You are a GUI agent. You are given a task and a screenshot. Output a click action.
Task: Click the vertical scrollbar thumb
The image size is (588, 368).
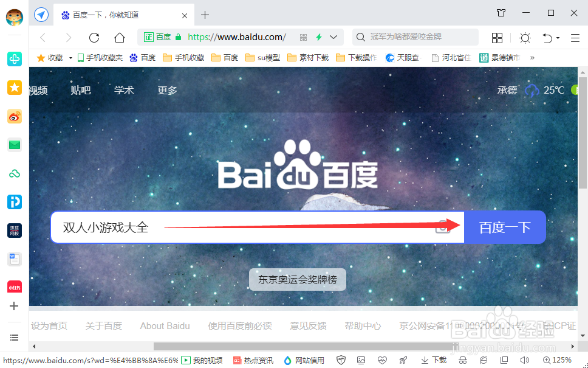[583, 133]
